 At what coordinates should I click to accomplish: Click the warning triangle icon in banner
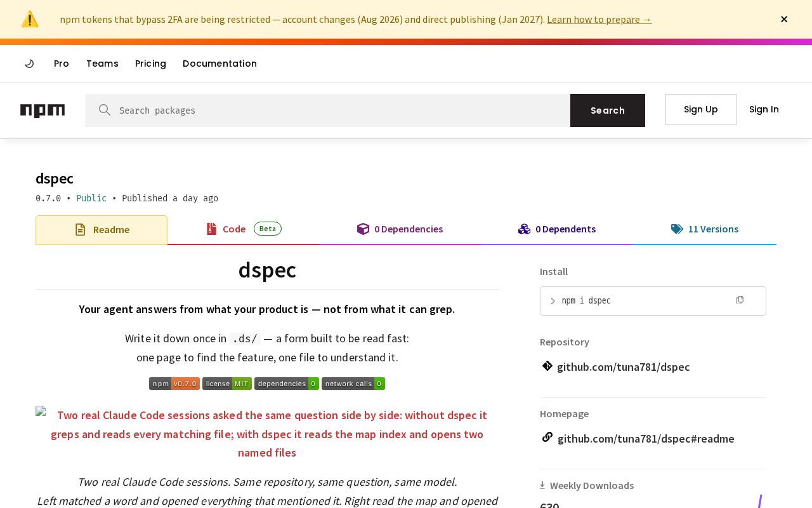[x=30, y=19]
